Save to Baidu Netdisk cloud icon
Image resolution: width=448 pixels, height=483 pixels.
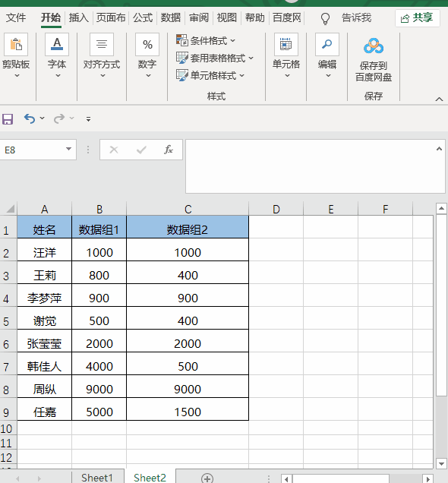click(x=373, y=46)
